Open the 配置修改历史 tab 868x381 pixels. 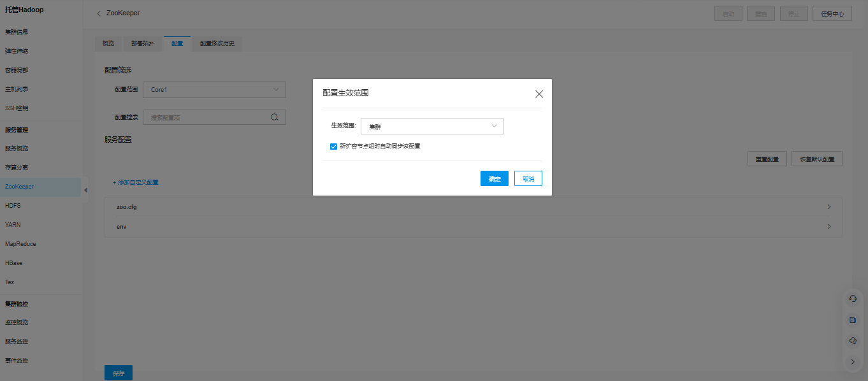tap(217, 44)
